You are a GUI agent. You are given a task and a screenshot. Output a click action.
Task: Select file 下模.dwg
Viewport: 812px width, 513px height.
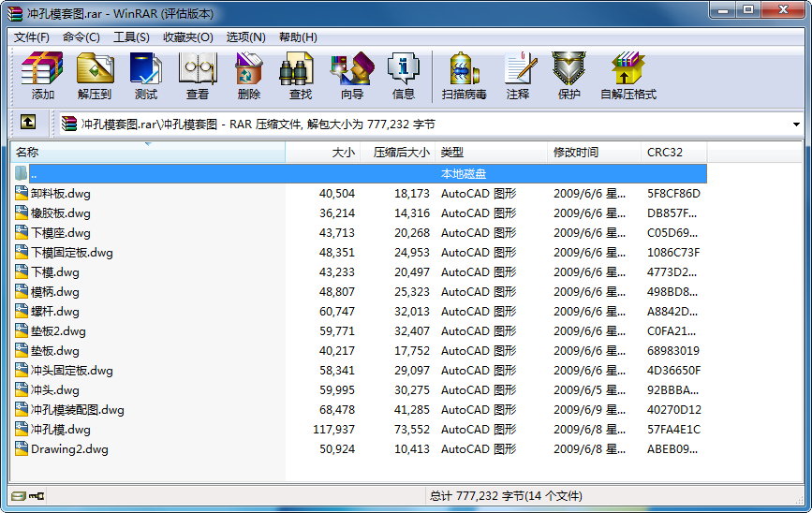(x=55, y=272)
